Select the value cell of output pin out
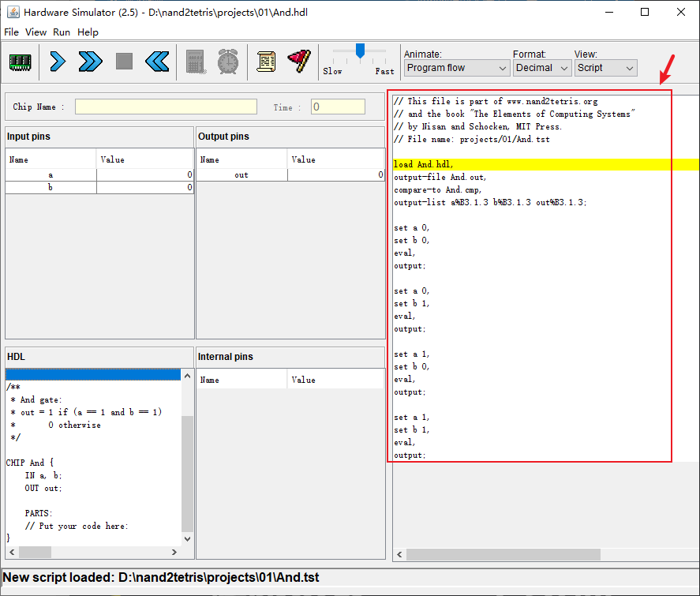Screen dimensions: 700x596 [x=336, y=175]
